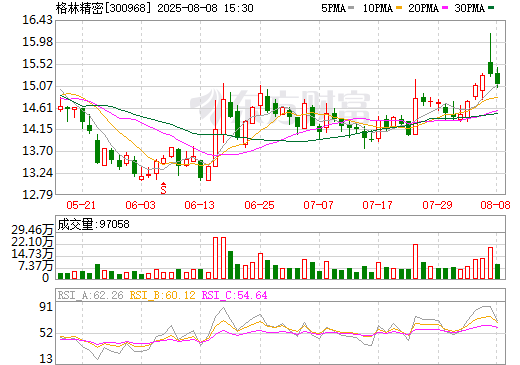The height and width of the screenshot is (365, 520).
Task: Click the date label 08-08
Action: coord(495,205)
